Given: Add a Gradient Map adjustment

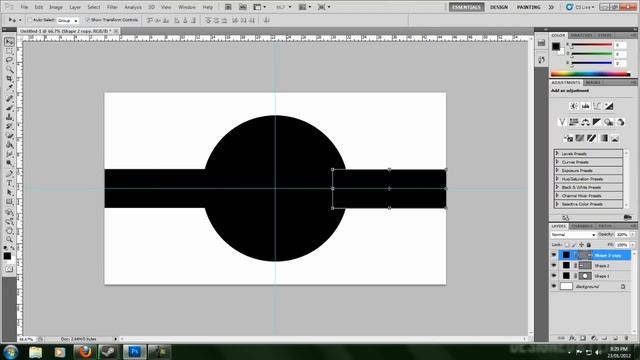Looking at the screenshot, I should 603,138.
